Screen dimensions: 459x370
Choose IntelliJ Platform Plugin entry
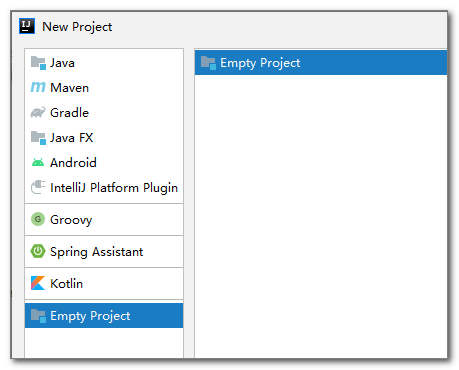(x=104, y=188)
